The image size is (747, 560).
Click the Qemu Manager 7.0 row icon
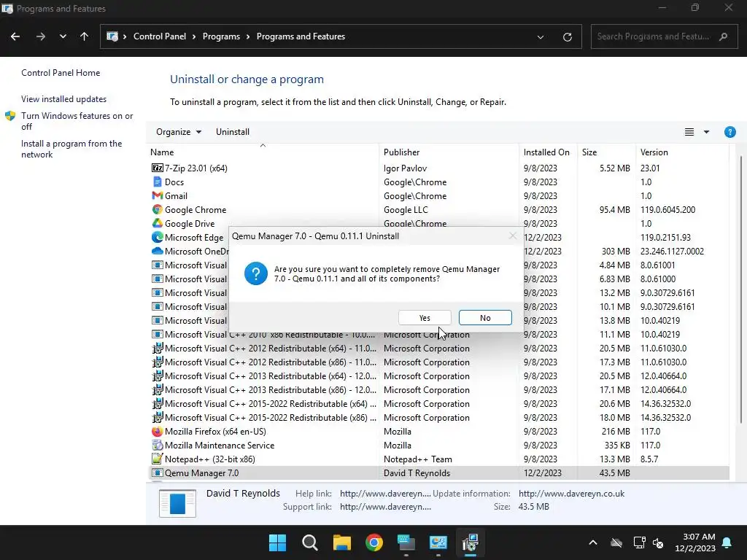coord(157,472)
